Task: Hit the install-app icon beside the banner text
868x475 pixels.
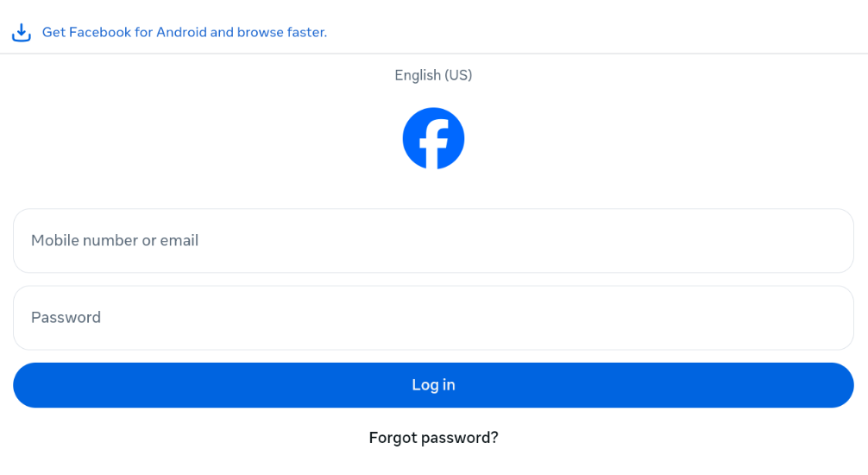Action: [x=22, y=33]
